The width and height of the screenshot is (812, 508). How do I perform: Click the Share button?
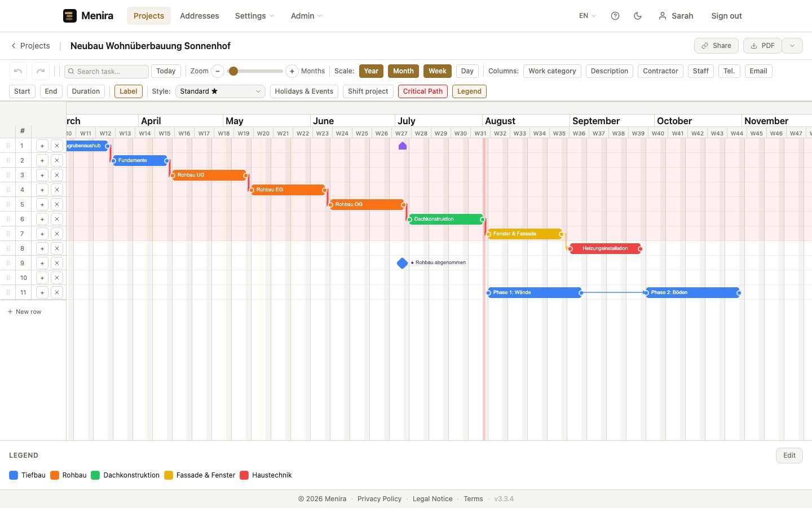(716, 46)
